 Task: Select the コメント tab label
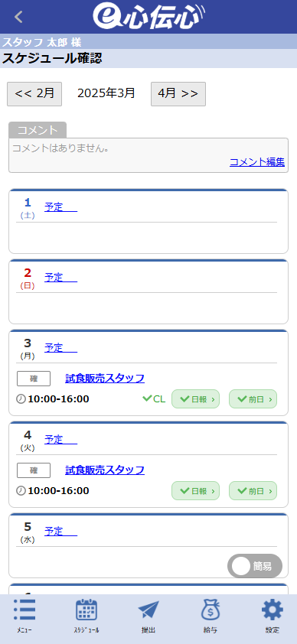pos(38,130)
